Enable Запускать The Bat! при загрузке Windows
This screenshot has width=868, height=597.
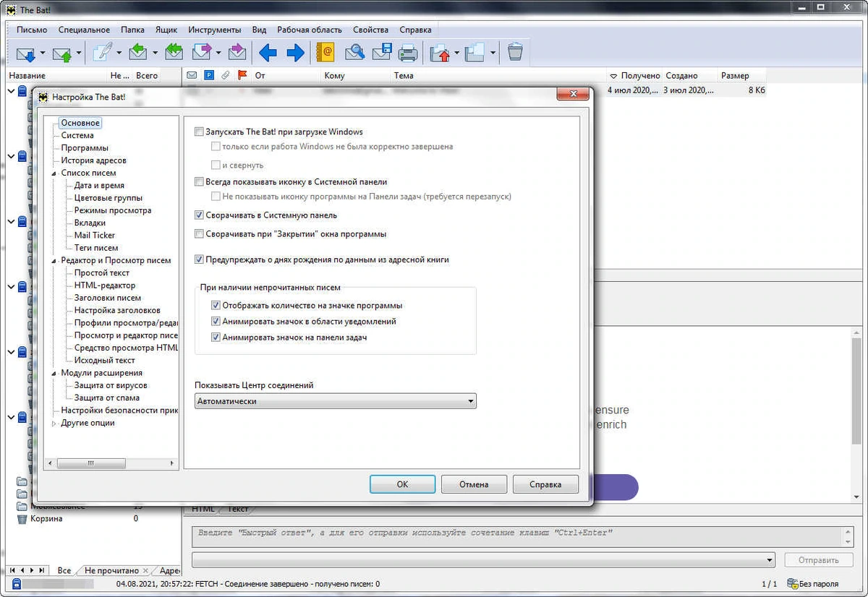[200, 132]
